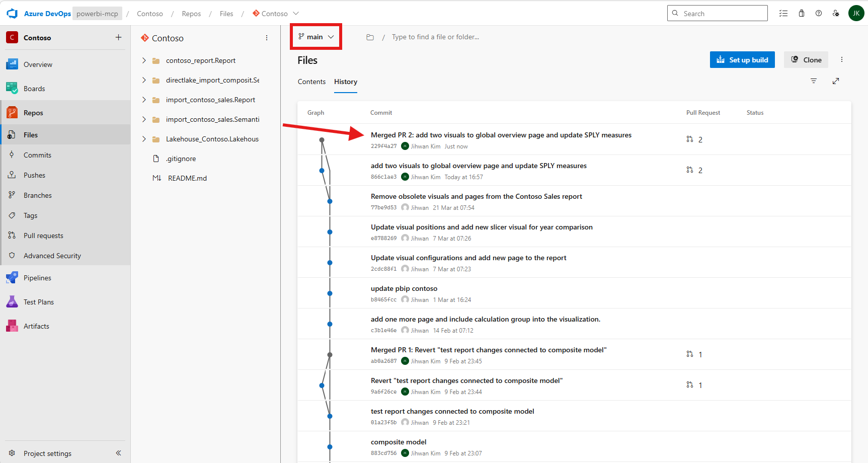868x463 pixels.
Task: Open commit test report changes connected to composite
Action: [452, 411]
